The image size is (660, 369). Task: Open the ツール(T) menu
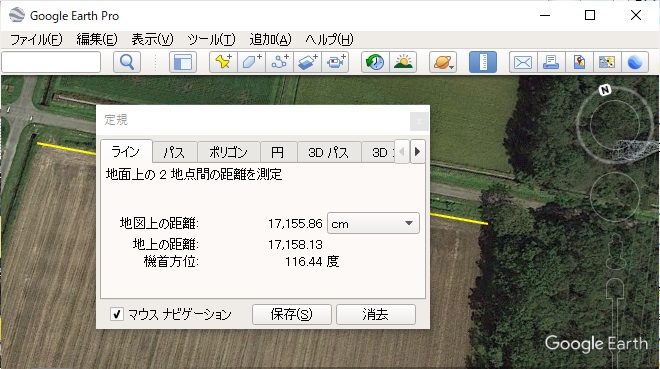pyautogui.click(x=211, y=40)
